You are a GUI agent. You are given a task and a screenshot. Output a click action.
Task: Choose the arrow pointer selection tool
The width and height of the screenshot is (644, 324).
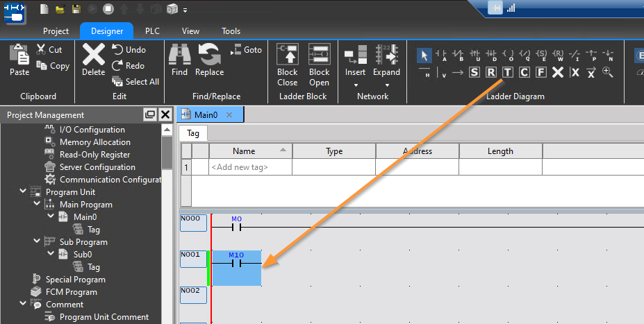424,55
